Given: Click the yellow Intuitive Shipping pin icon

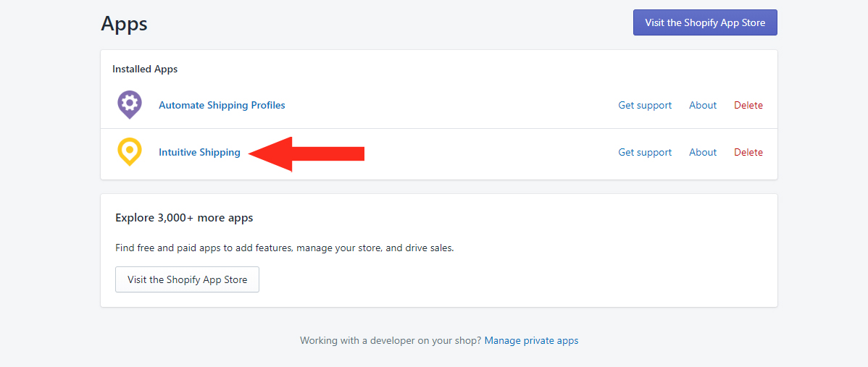Looking at the screenshot, I should click(129, 151).
